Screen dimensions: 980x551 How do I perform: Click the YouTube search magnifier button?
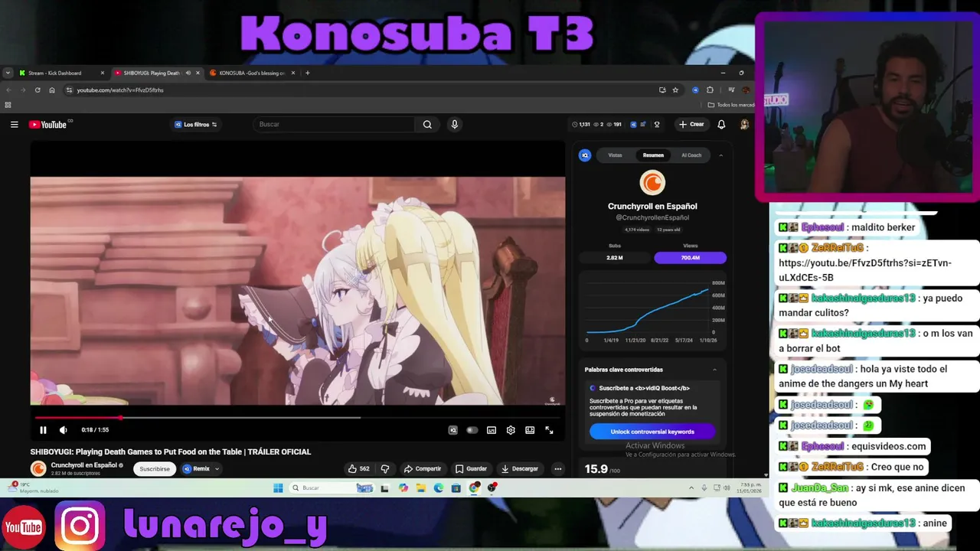pos(427,125)
